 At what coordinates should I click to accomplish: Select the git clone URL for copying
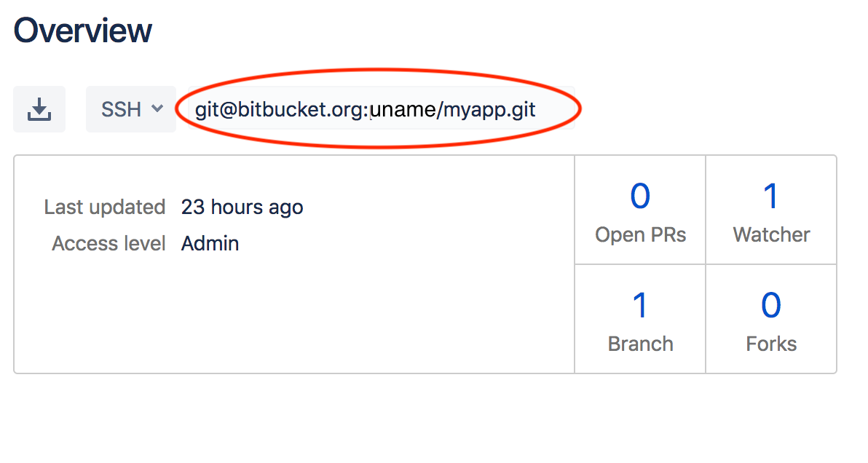coord(364,109)
